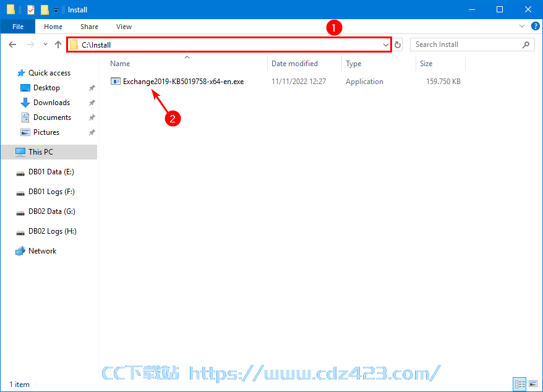Image resolution: width=543 pixels, height=392 pixels.
Task: Click the DB02 Logs (H:) drive icon
Action: [20, 232]
